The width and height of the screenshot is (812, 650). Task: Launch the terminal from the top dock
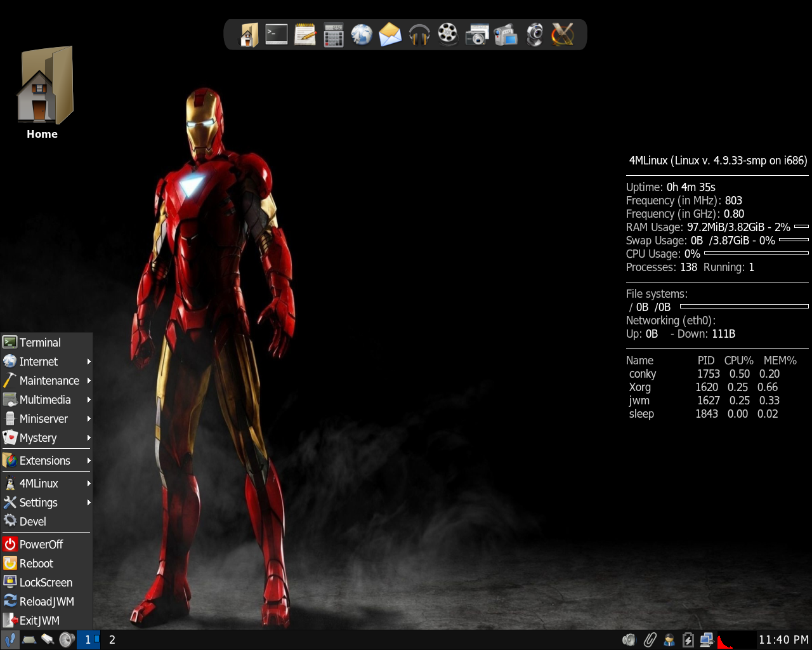[277, 34]
